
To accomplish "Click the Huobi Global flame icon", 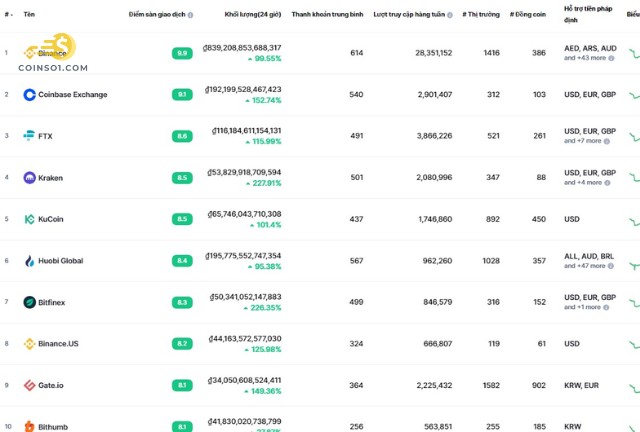I will click(x=29, y=261).
